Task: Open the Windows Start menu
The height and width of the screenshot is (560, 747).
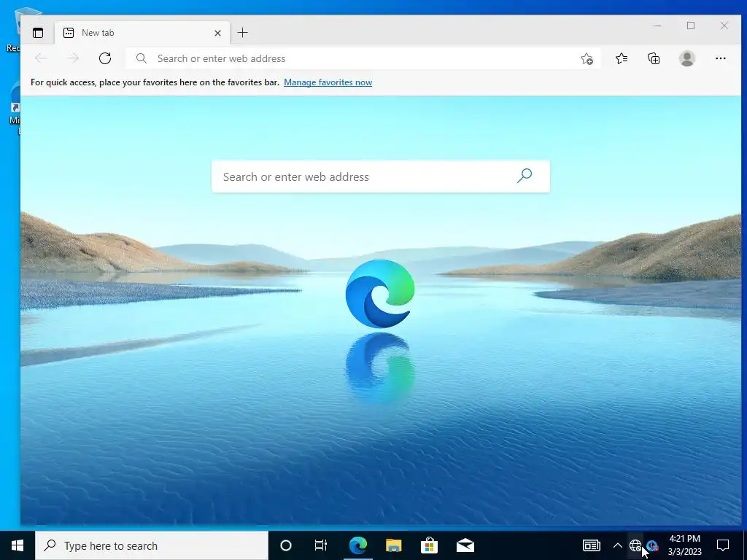Action: point(18,545)
